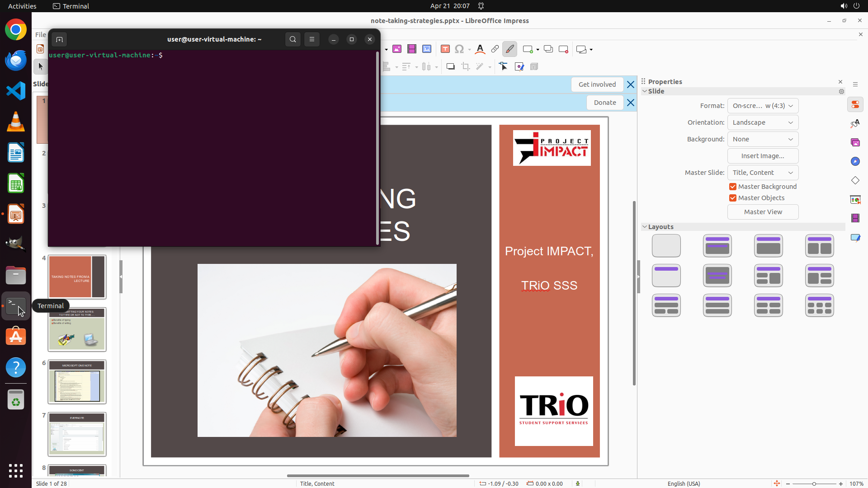Click Insert Audio or Video icon
Viewport: 868px width, 488px height.
coord(412,49)
